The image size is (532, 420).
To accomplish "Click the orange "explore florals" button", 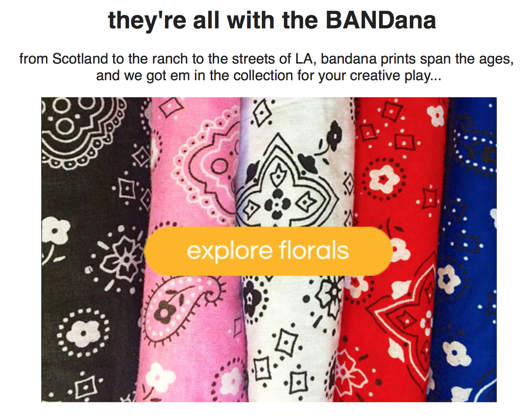I will 268,251.
